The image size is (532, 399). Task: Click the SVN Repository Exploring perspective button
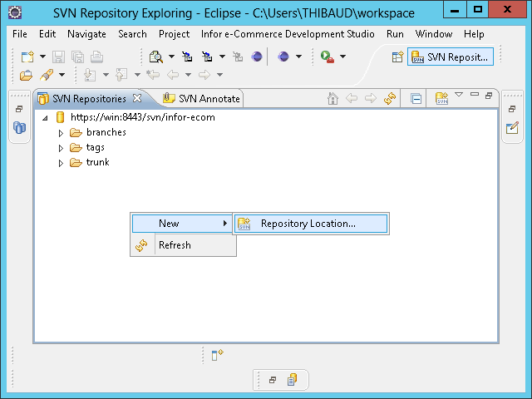(x=451, y=57)
